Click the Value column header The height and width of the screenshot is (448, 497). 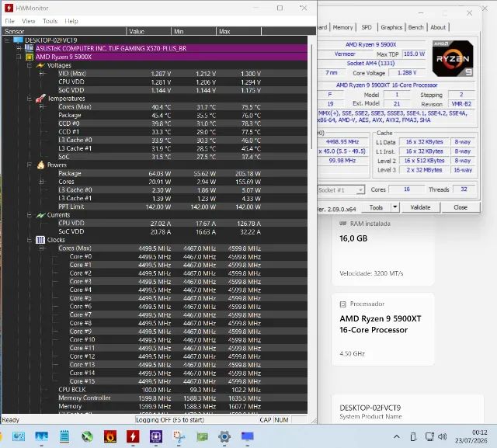click(x=148, y=31)
